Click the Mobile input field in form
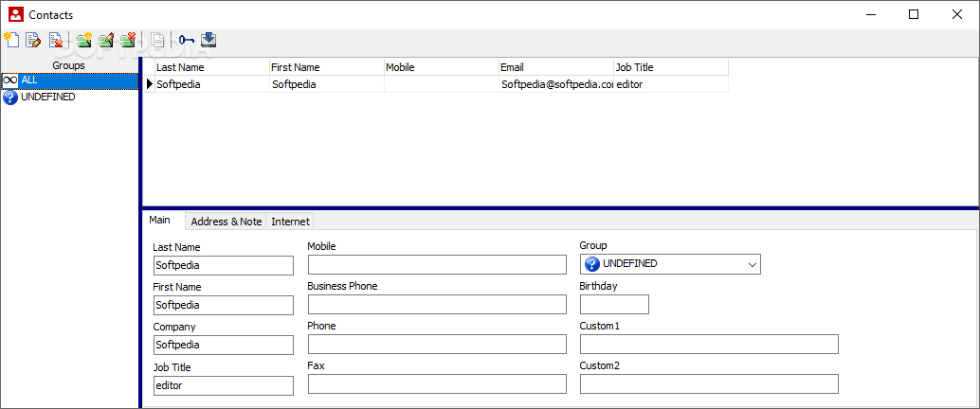This screenshot has width=980, height=409. coord(437,264)
